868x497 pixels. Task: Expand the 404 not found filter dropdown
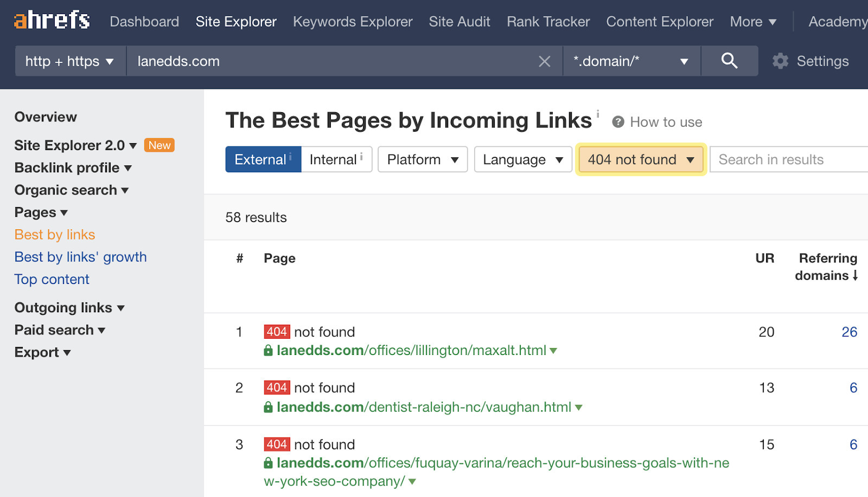pyautogui.click(x=641, y=159)
